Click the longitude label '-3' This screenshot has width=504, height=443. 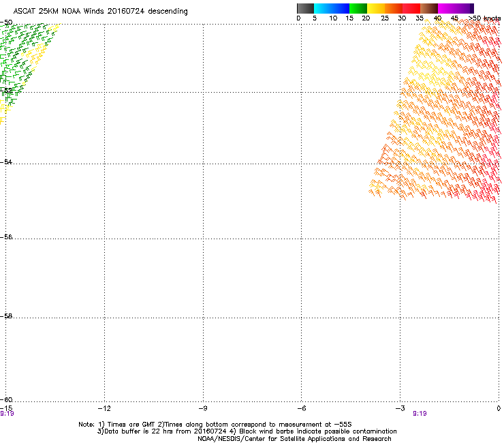[x=400, y=408]
